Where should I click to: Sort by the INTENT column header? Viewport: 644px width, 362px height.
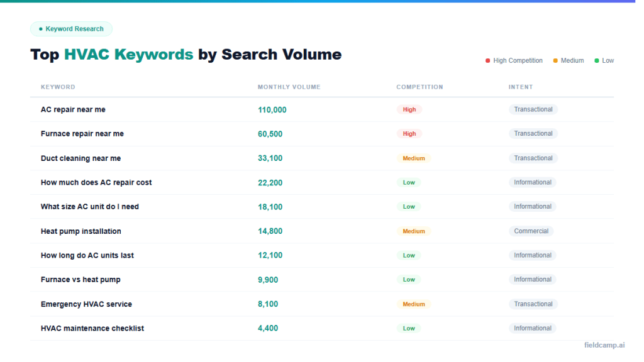[x=521, y=87]
